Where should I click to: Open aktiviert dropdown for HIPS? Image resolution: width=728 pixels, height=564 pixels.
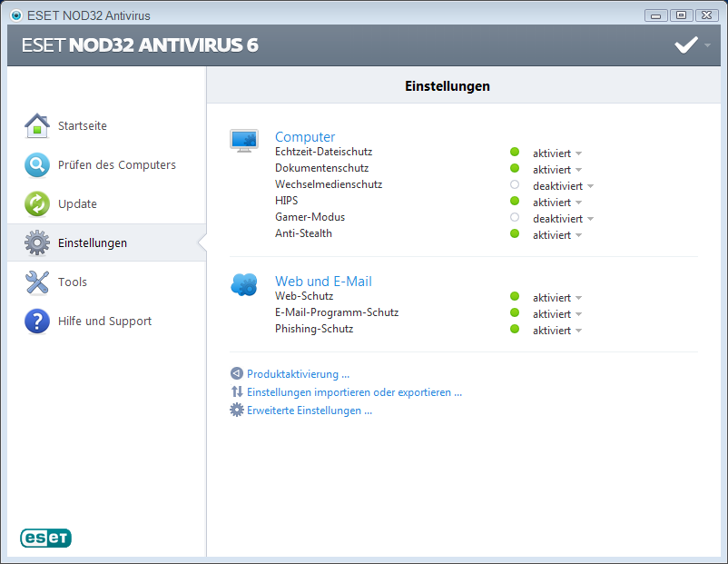pyautogui.click(x=557, y=203)
